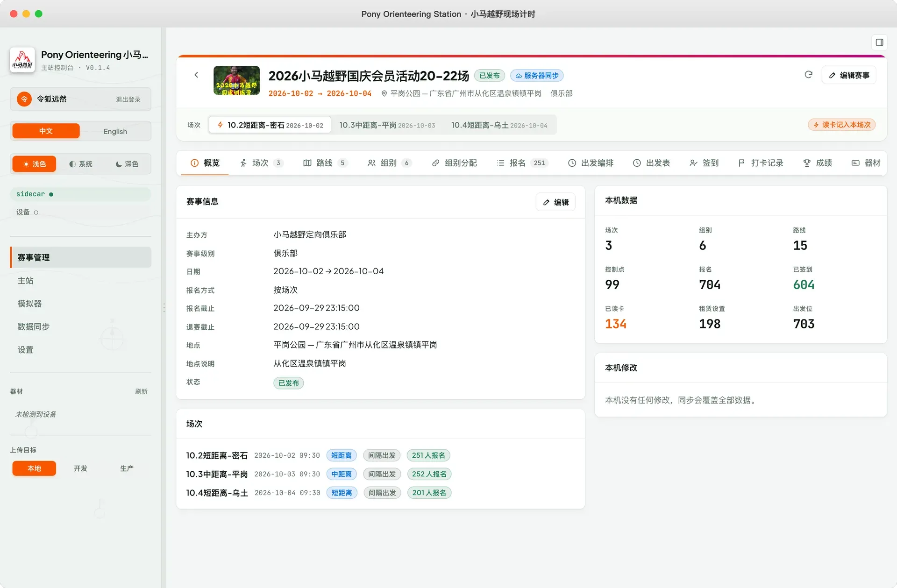Click 刷新 next to 器材
897x588 pixels.
click(x=141, y=391)
